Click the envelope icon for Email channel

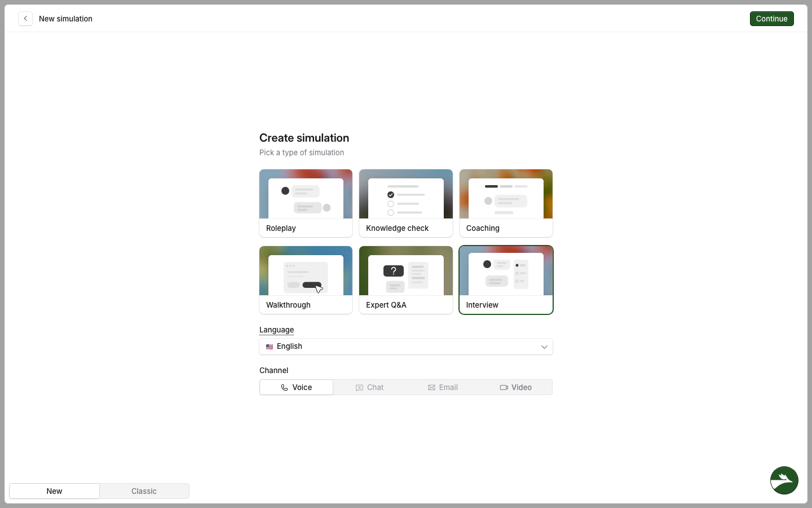click(x=431, y=388)
